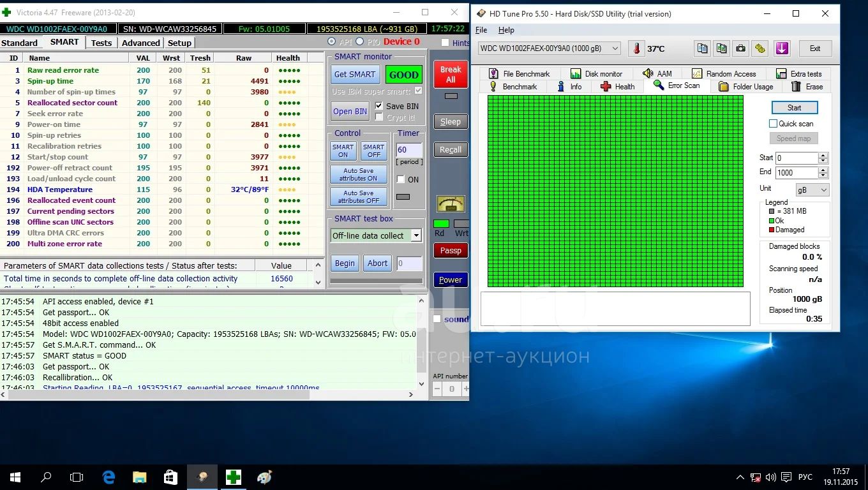Viewport: 868px width, 490px height.
Task: Enable the Quick scan checkbox
Action: (x=773, y=124)
